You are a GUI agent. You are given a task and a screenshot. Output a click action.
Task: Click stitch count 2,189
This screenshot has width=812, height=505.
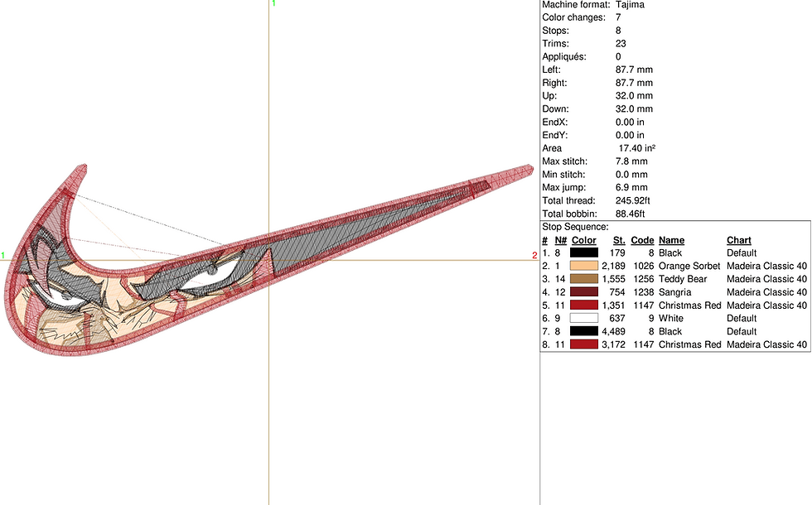[613, 266]
